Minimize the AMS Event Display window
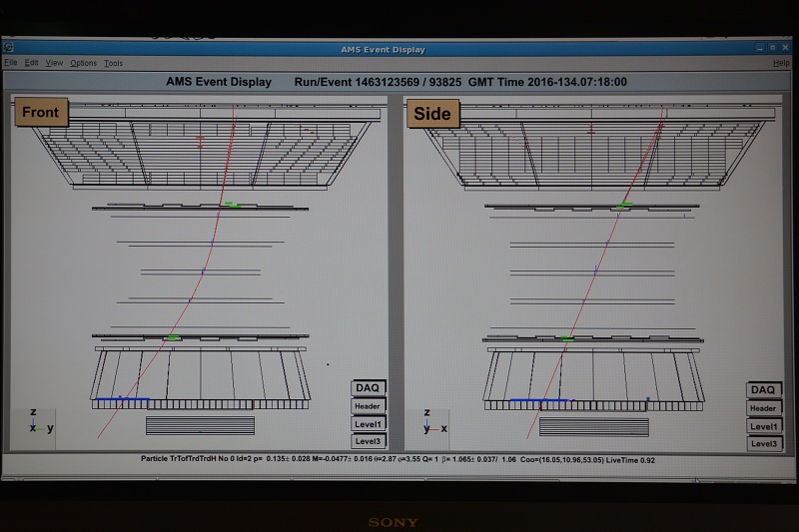Screen dimensions: 799x532 [760, 48]
